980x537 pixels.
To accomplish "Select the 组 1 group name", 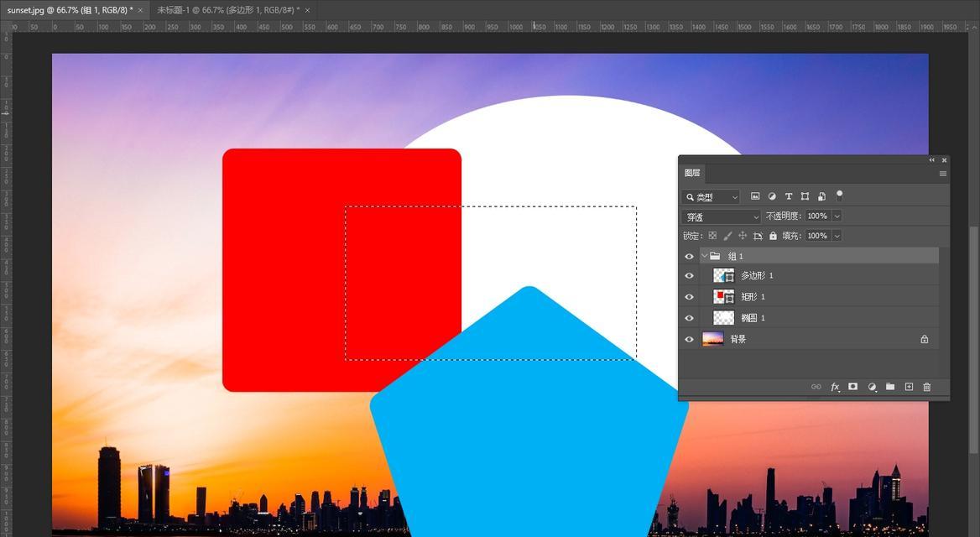I will pyautogui.click(x=736, y=256).
